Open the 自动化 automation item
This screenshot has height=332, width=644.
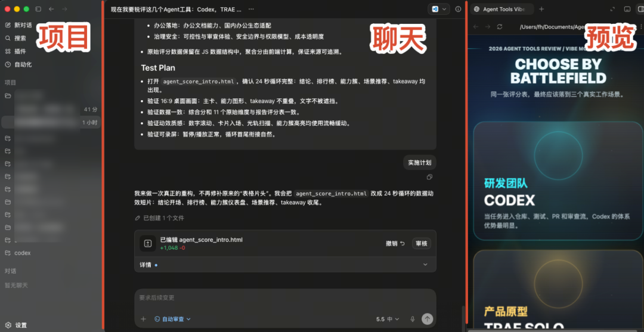[x=18, y=64]
